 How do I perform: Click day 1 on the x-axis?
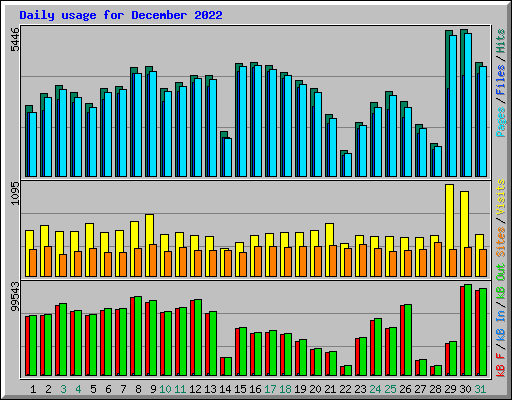(33, 389)
